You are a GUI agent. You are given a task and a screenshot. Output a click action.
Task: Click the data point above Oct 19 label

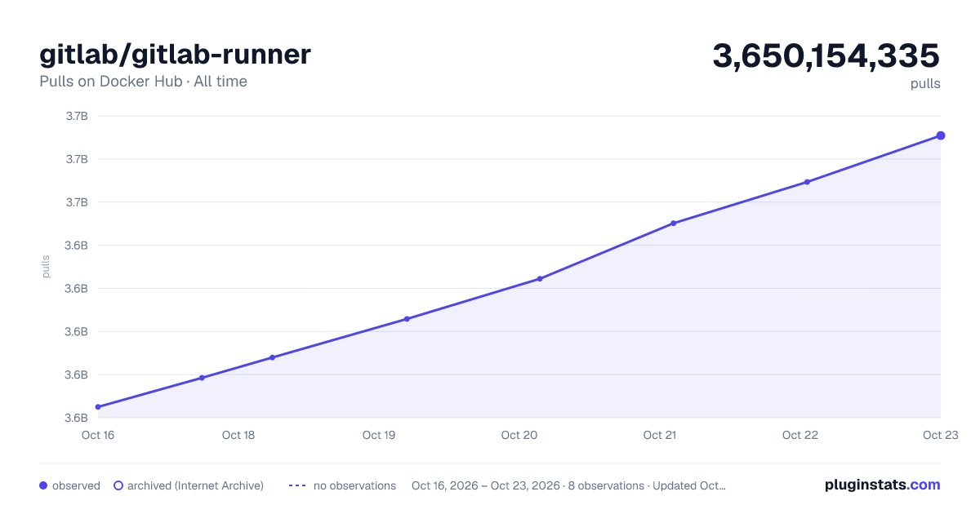[x=407, y=319]
